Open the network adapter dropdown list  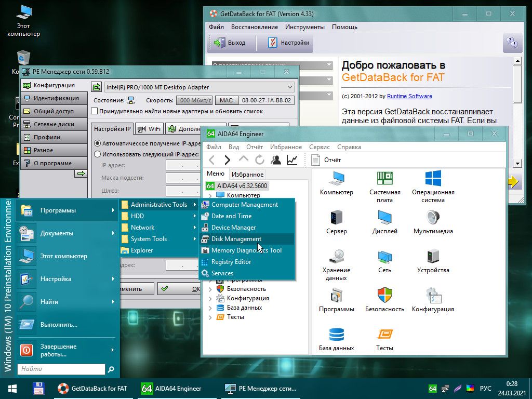click(289, 87)
